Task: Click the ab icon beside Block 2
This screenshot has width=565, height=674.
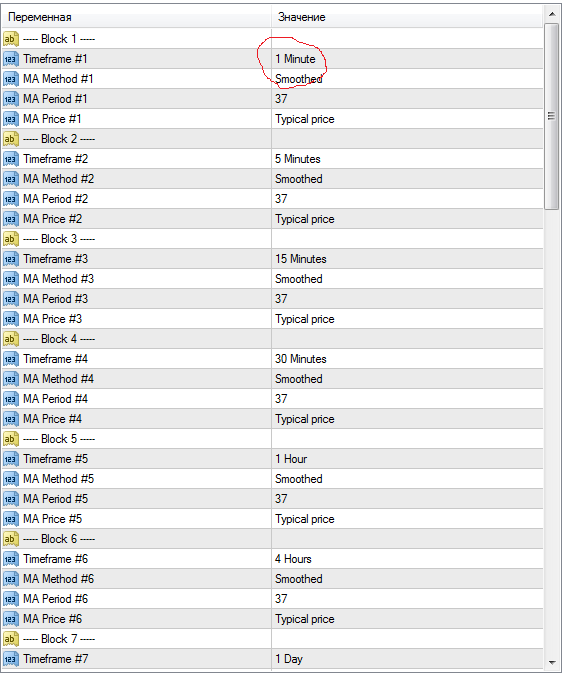Action: (11, 139)
